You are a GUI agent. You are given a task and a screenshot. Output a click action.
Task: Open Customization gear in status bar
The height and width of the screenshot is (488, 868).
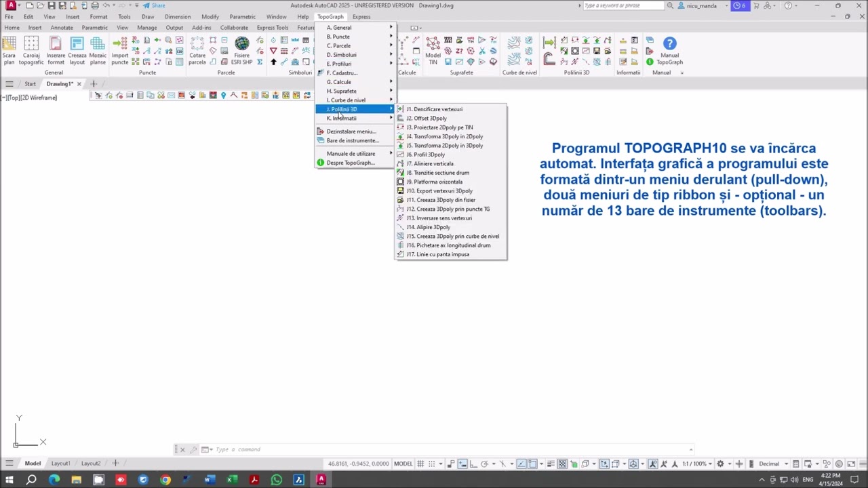tap(720, 464)
